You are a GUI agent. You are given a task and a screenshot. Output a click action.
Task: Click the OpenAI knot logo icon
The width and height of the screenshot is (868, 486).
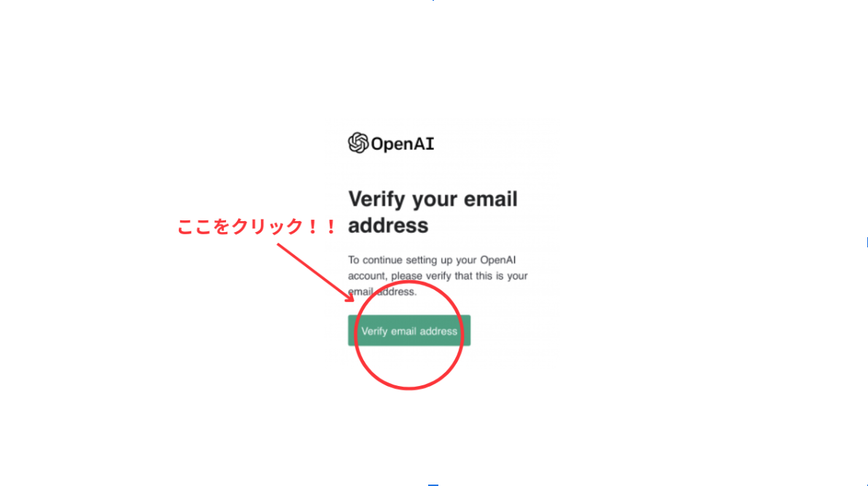point(358,143)
